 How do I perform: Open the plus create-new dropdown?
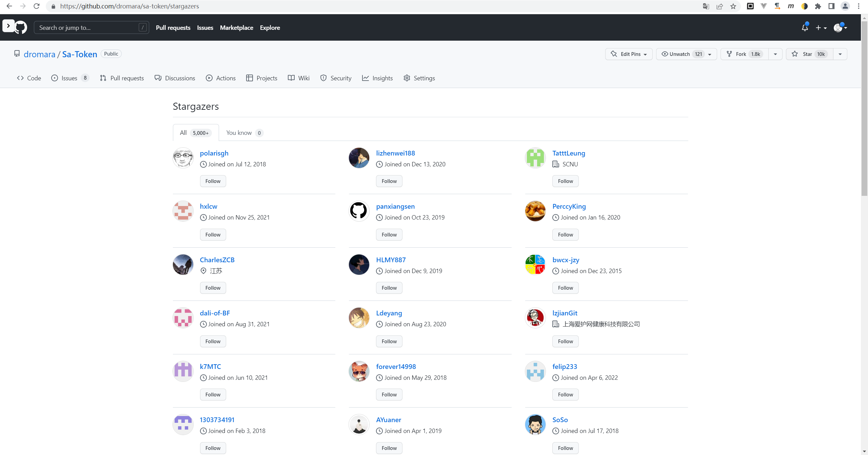821,28
